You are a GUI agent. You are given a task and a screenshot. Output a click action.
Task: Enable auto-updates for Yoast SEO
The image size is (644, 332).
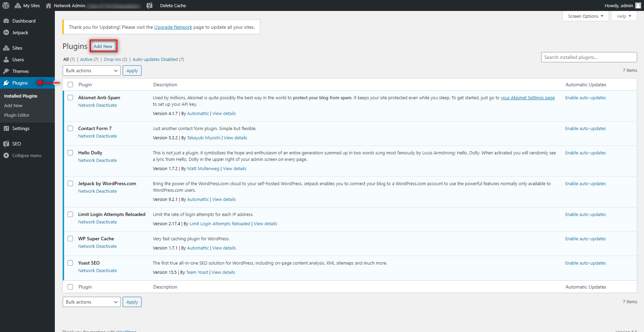point(585,263)
